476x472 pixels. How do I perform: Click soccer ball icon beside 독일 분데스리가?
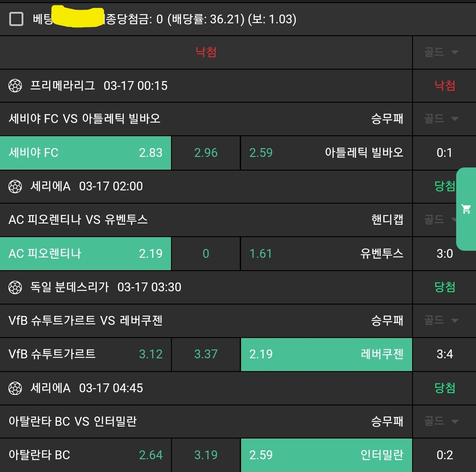(15, 287)
